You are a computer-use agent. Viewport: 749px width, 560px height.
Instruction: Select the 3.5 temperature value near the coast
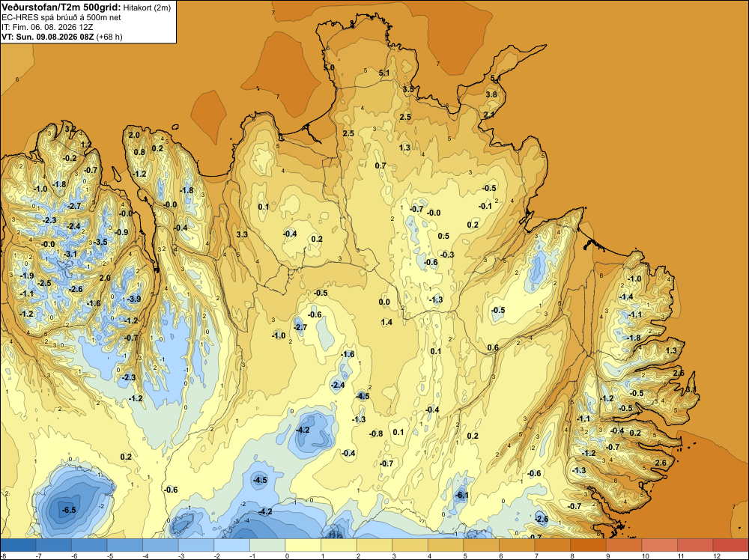408,89
